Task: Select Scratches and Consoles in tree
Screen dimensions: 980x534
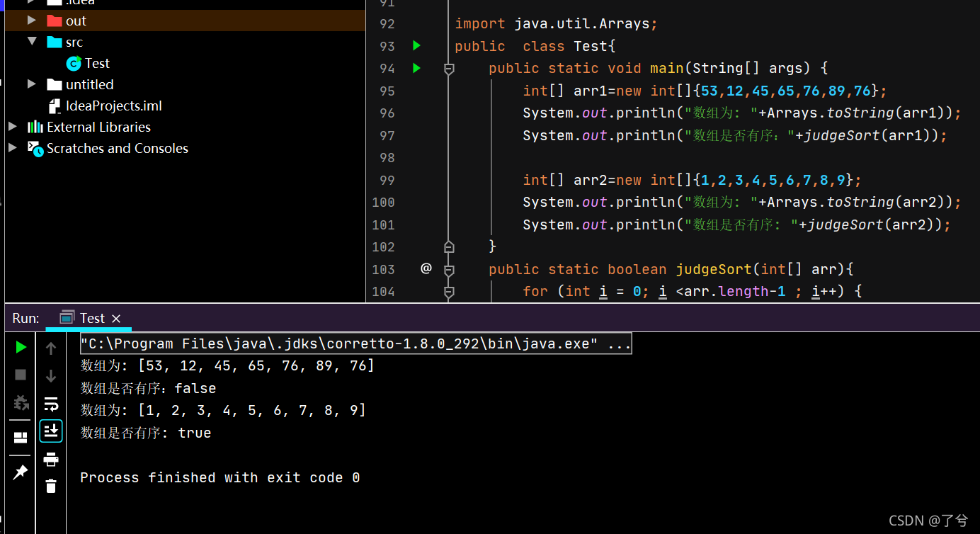Action: tap(118, 148)
